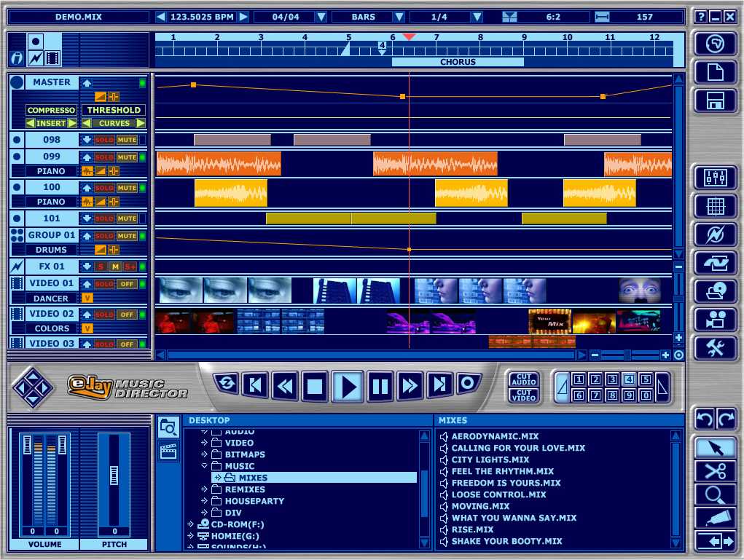Viewport: 744px width, 560px height.
Task: Click the PITCH slider handle
Action: click(114, 475)
